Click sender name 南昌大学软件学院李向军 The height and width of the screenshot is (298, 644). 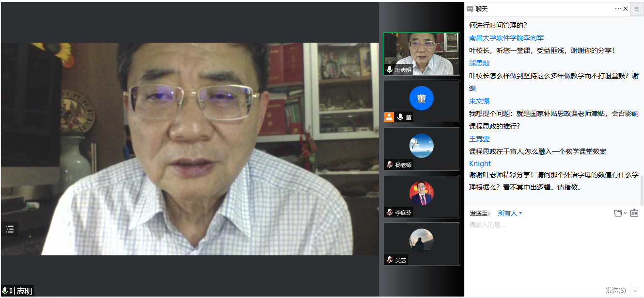point(506,38)
